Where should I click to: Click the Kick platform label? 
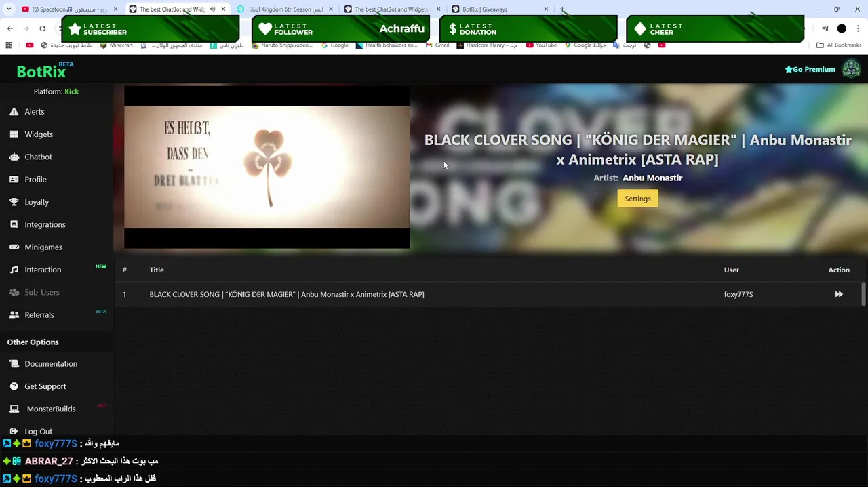72,91
